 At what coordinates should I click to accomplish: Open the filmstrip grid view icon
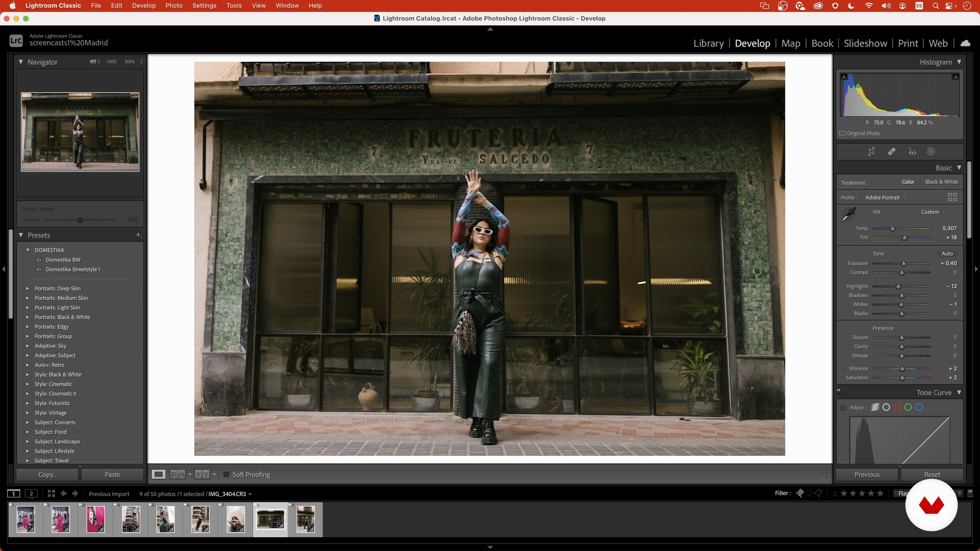(x=51, y=493)
